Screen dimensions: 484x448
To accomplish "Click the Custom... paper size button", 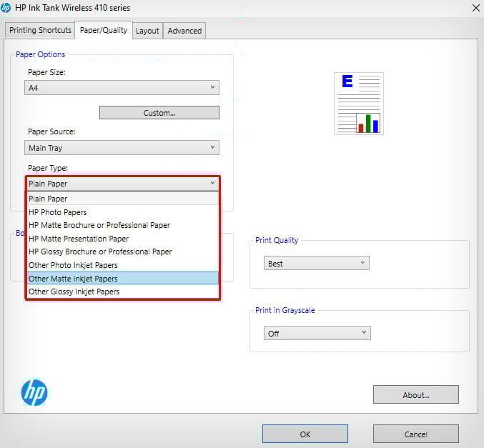I will [159, 113].
